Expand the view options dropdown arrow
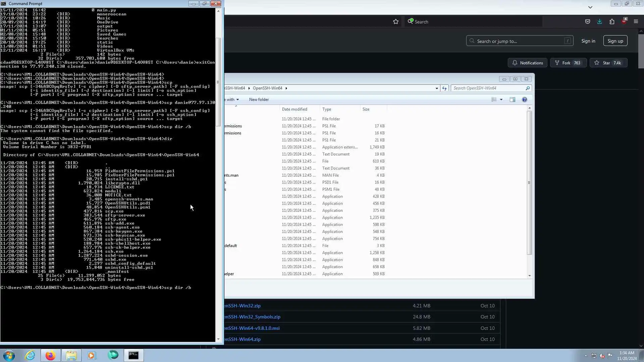 click(501, 100)
